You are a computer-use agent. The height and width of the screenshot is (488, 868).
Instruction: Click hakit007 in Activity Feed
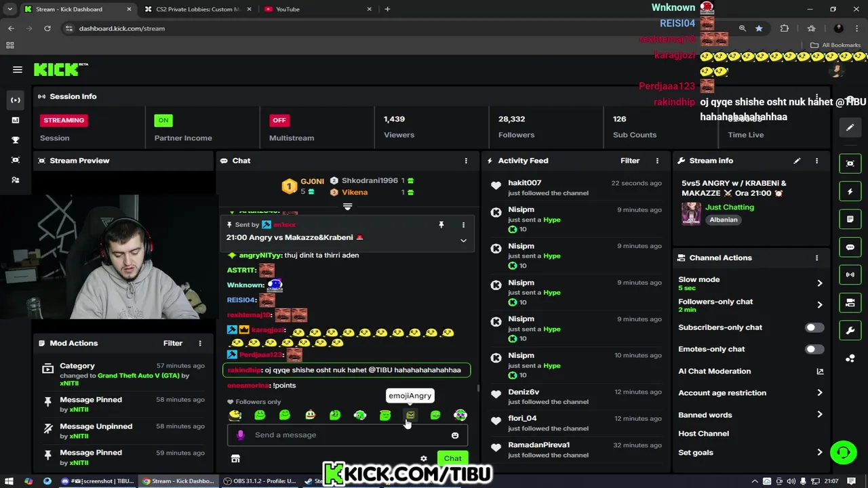[524, 183]
